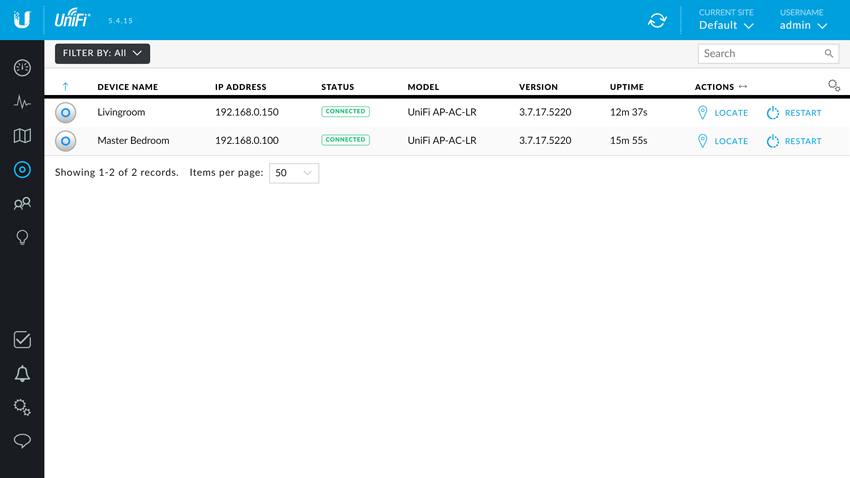Expand the Filter By: All dropdown
Image resolution: width=850 pixels, height=478 pixels.
click(x=102, y=53)
